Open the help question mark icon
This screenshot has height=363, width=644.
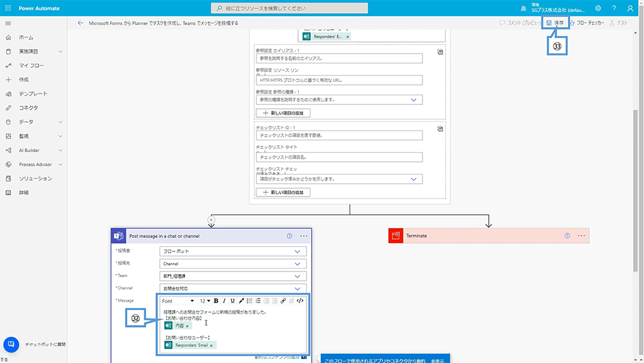[614, 8]
